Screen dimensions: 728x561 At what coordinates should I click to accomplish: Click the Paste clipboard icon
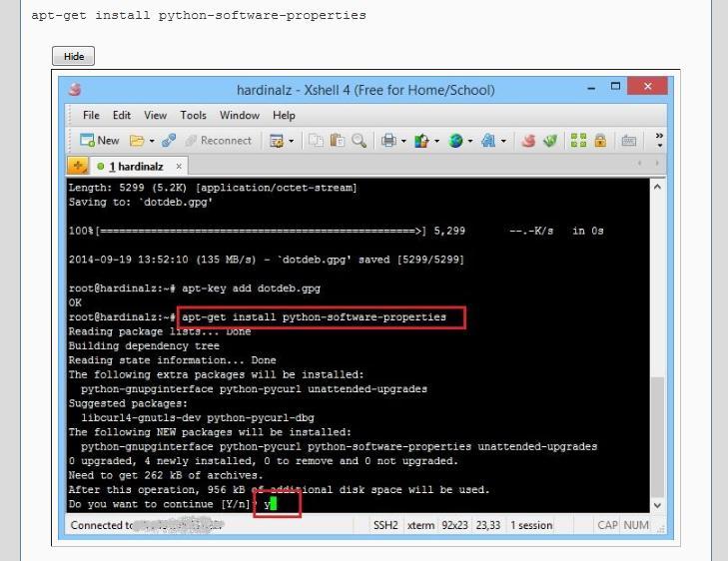coord(338,140)
